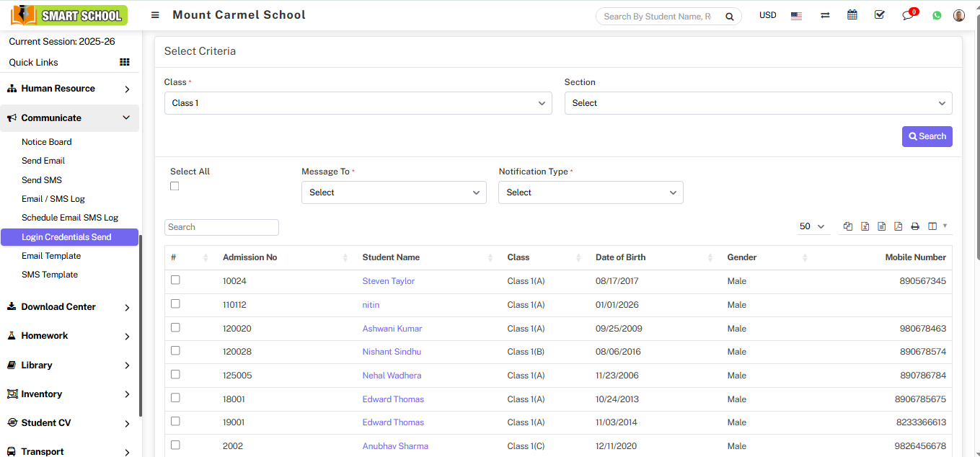Click the Export to Excel icon
The height and width of the screenshot is (457, 980).
[x=865, y=226]
